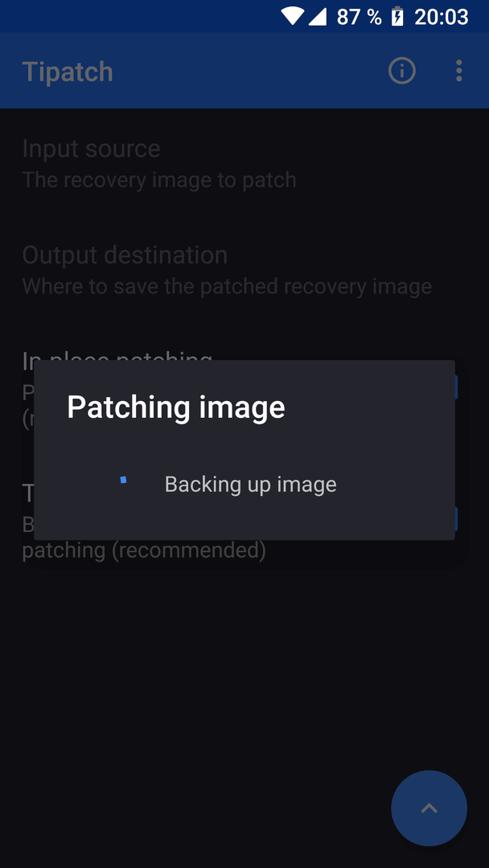Screen dimensions: 489x868
Task: Tap the Patching image dialog title
Action: click(x=176, y=407)
